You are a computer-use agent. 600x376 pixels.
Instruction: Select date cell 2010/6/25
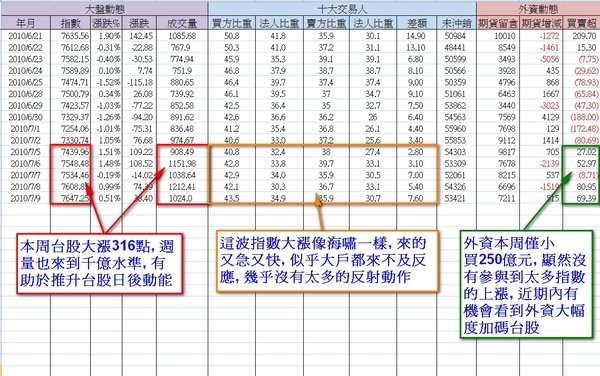[25, 82]
